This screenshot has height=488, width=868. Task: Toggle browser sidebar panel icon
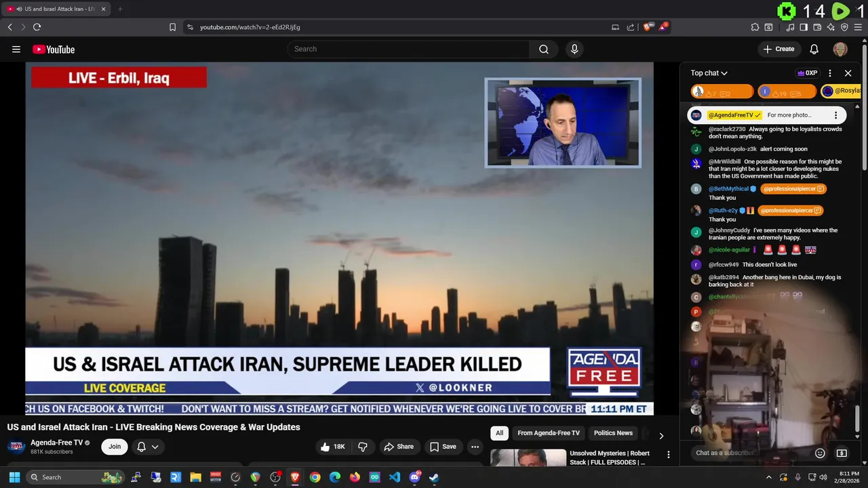(x=804, y=27)
